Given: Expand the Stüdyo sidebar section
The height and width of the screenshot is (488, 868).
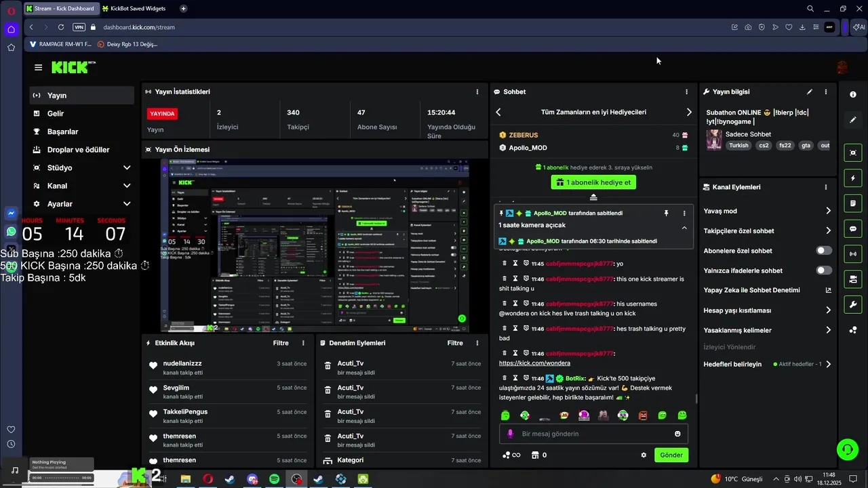Looking at the screenshot, I should [x=126, y=167].
